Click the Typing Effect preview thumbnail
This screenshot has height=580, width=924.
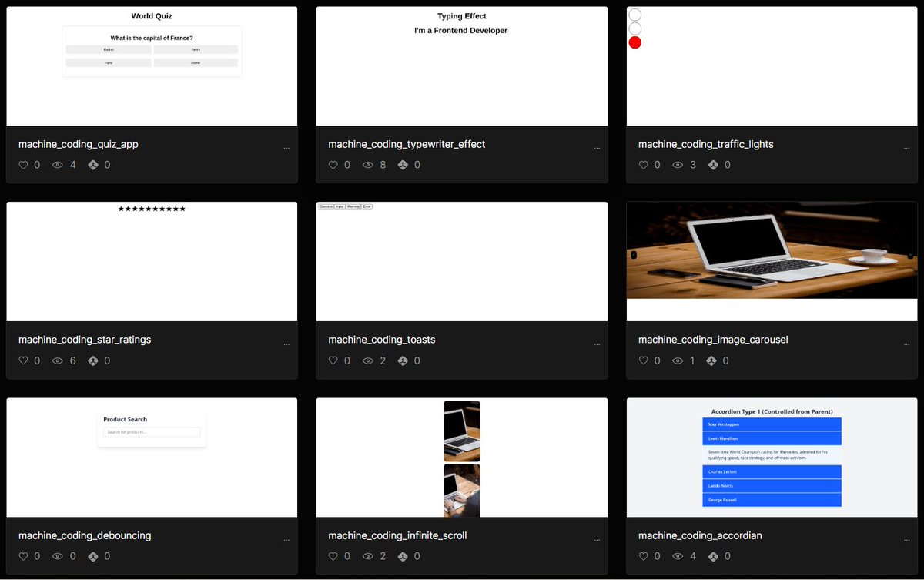[x=462, y=66]
